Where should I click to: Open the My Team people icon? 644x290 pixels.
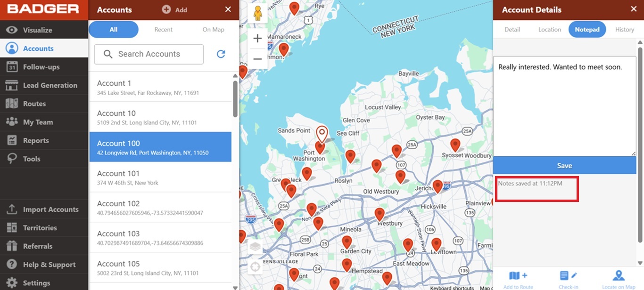[12, 122]
